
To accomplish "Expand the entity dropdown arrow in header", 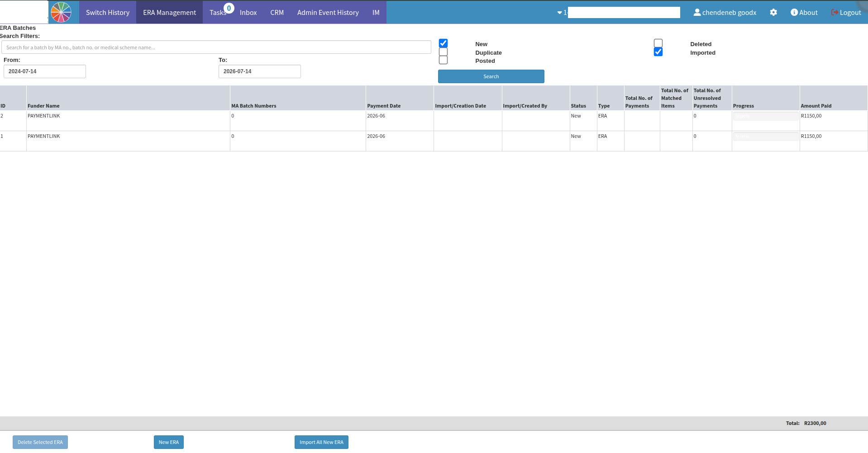I will tap(559, 13).
